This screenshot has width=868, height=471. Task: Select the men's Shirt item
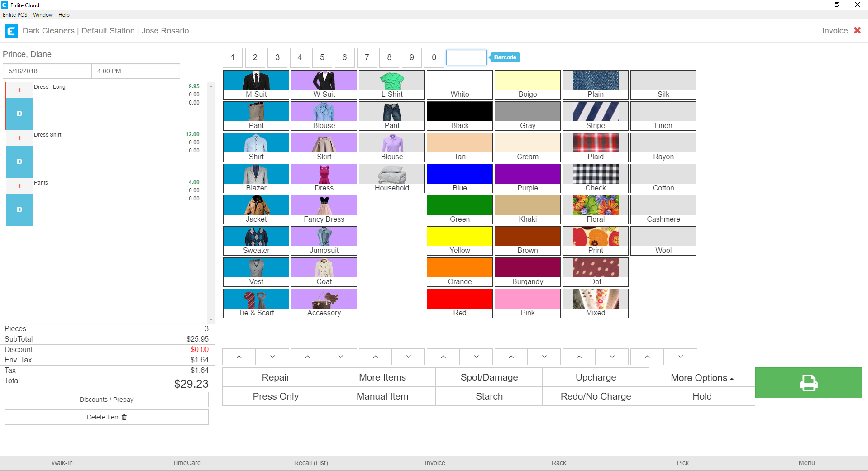click(x=256, y=147)
